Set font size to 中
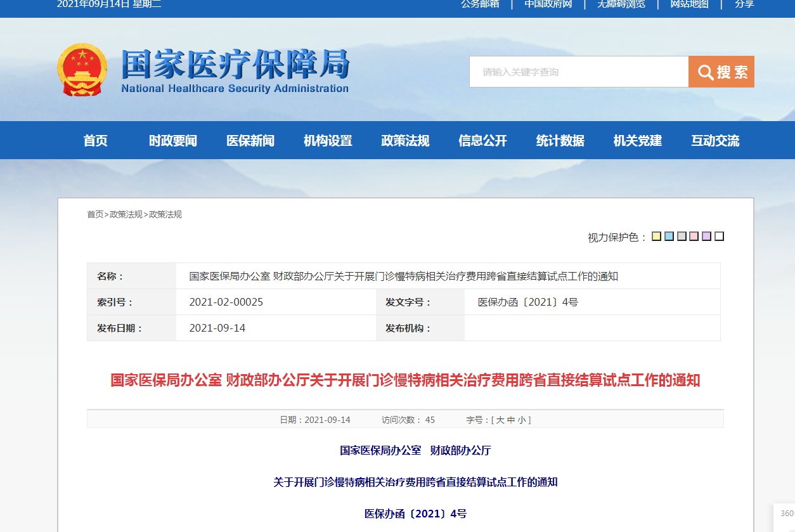The height and width of the screenshot is (532, 795). click(x=511, y=420)
